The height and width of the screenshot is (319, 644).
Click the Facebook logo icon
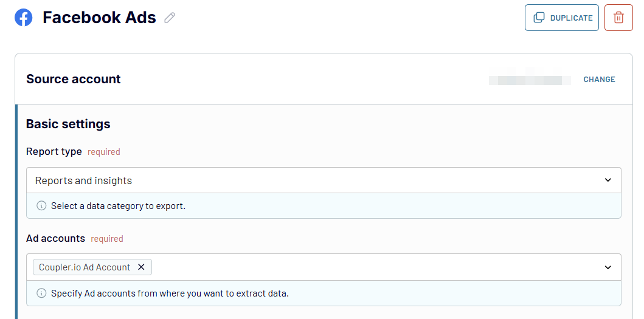click(23, 18)
